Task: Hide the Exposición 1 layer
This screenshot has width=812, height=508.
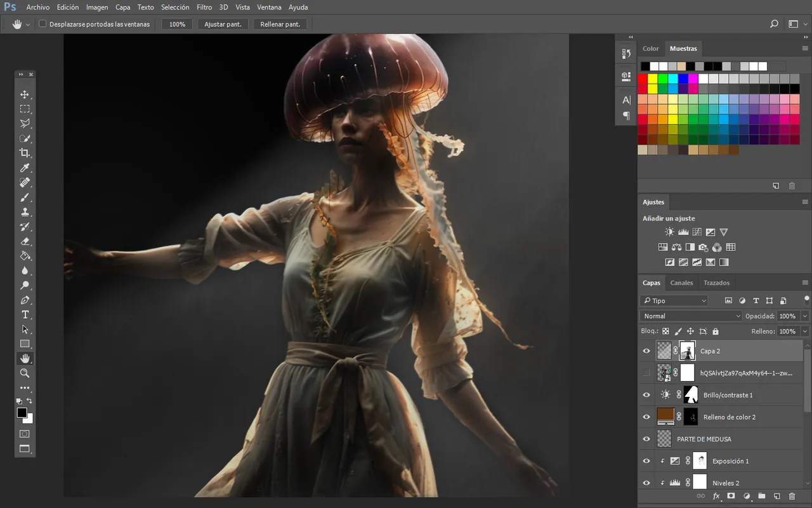Action: pos(646,461)
